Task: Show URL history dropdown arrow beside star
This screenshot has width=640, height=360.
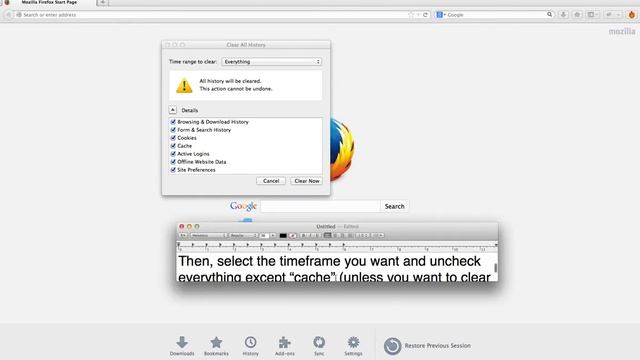Action: (418, 15)
